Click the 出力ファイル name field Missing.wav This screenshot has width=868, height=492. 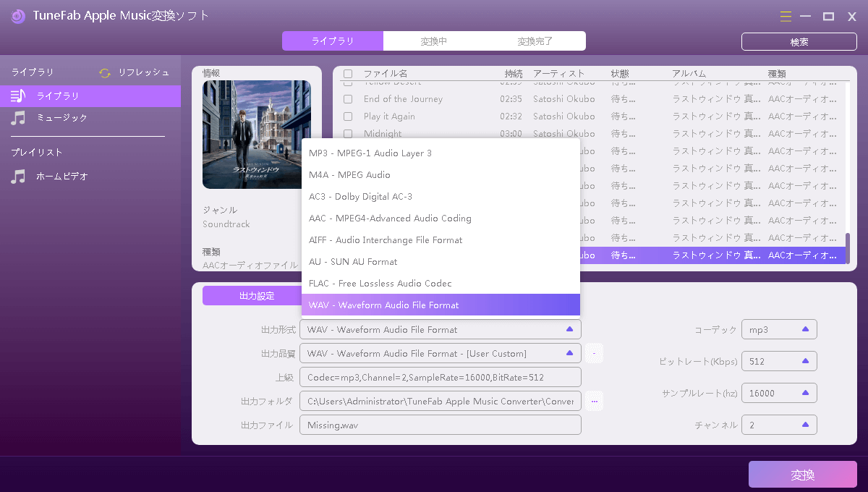point(441,425)
